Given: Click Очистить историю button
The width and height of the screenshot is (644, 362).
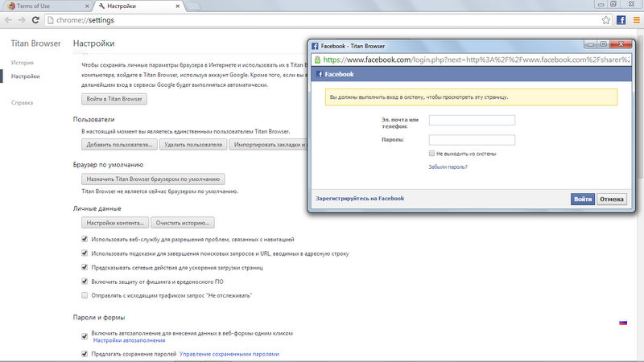Looking at the screenshot, I should [183, 223].
